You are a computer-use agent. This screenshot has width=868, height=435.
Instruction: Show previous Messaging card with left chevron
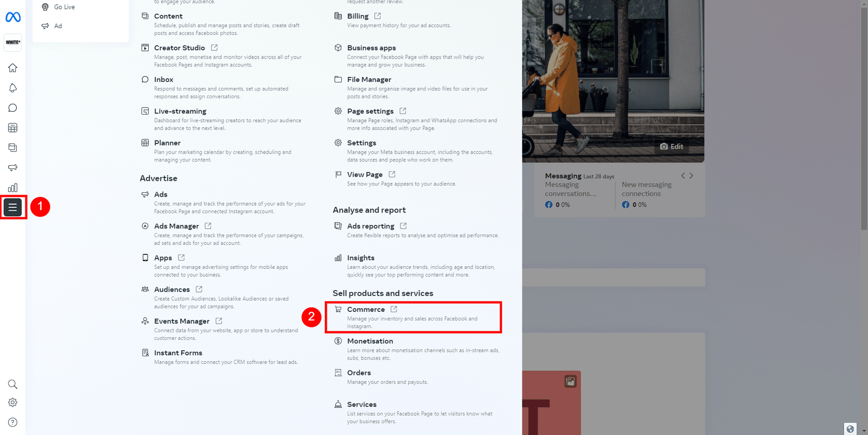coord(683,175)
